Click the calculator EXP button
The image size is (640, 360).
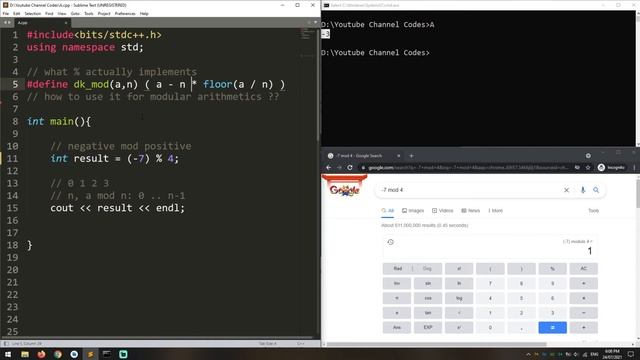coord(428,327)
